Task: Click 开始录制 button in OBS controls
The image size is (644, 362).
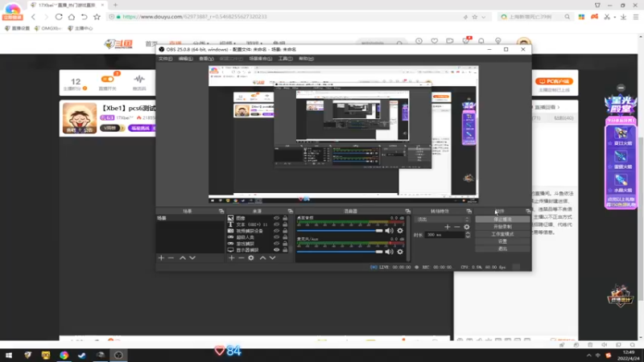Action: pyautogui.click(x=502, y=227)
